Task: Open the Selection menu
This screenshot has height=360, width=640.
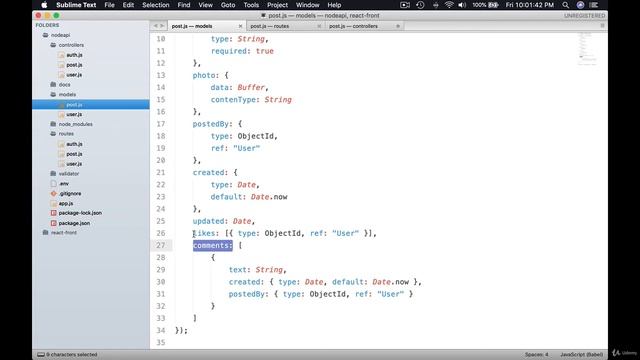Action: pyautogui.click(x=156, y=5)
